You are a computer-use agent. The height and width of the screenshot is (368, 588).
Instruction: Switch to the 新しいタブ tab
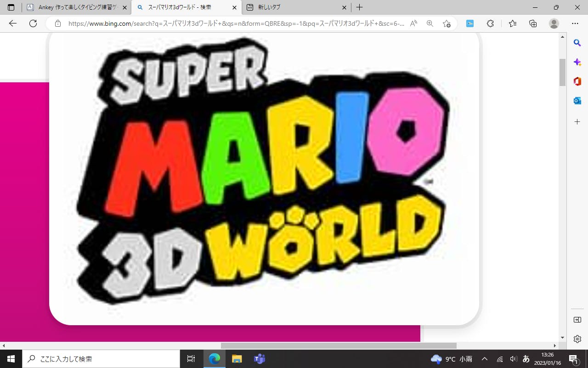[x=294, y=7]
